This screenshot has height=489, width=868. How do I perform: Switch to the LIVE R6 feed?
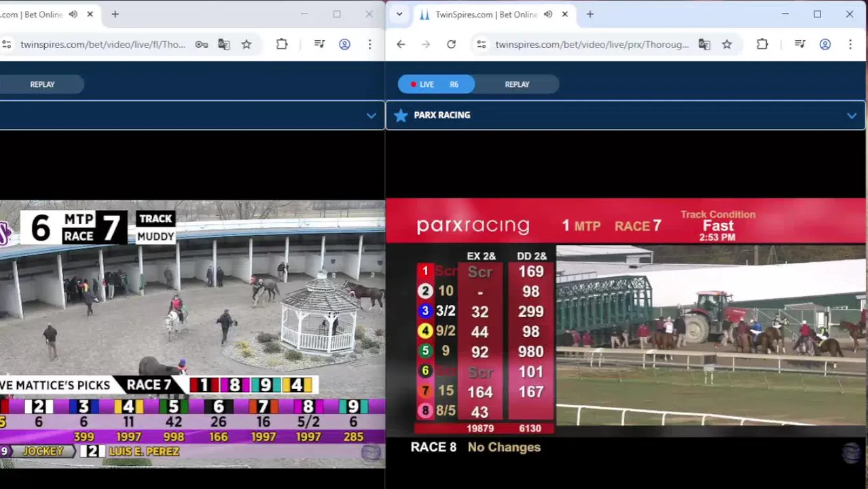click(x=437, y=84)
